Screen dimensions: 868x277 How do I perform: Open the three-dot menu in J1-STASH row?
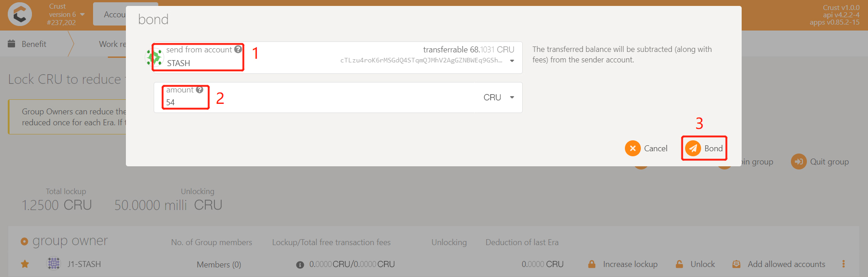(x=843, y=264)
